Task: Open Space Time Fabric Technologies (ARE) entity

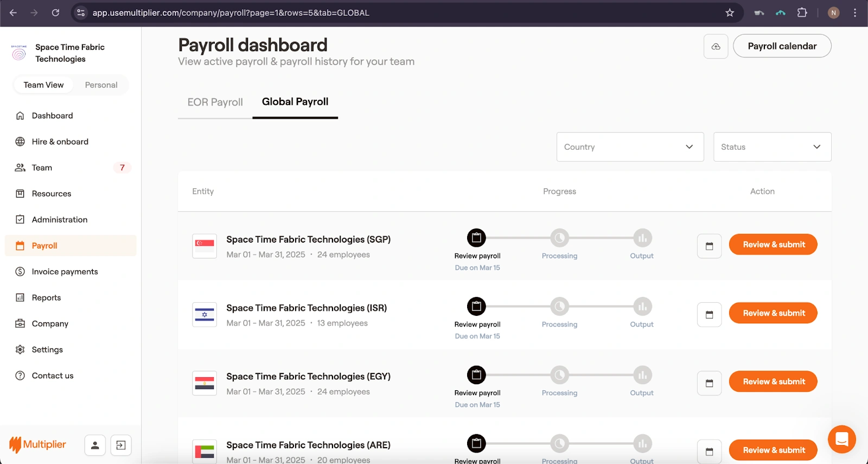Action: coord(308,445)
